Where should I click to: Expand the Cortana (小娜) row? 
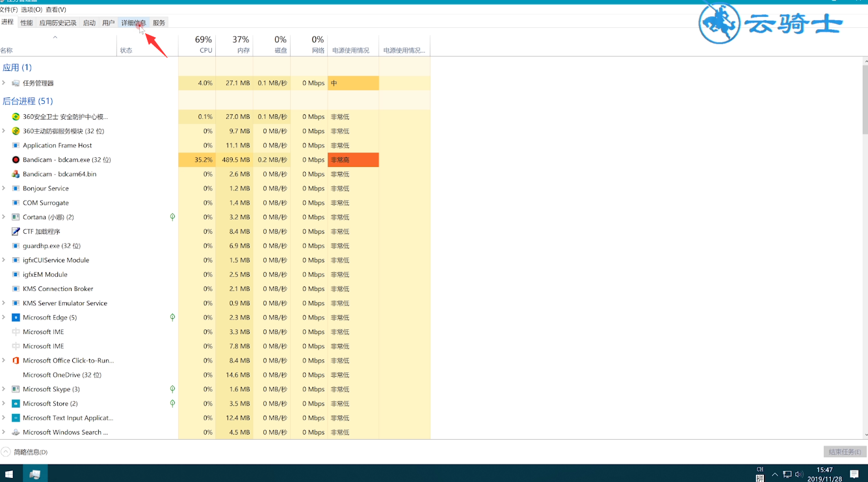click(4, 217)
